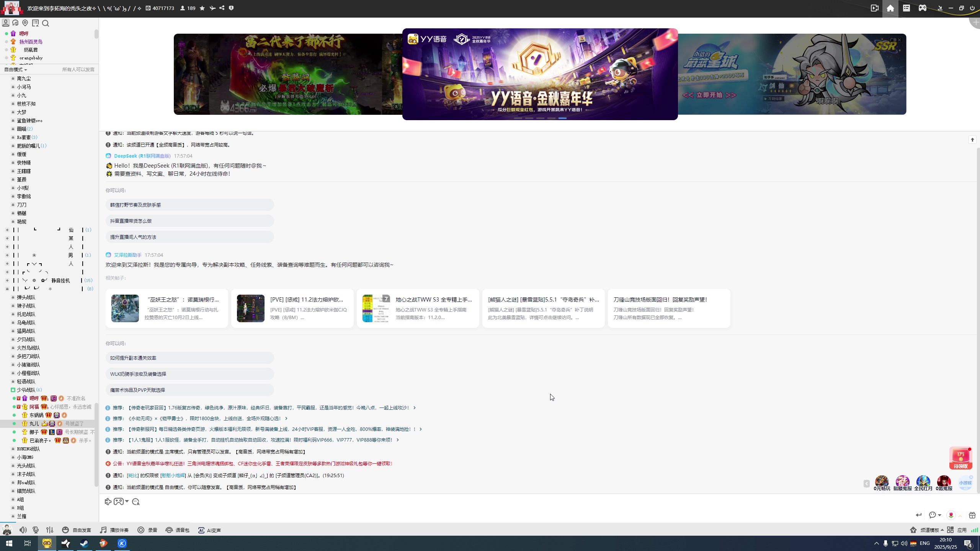
Task: Open the audio mixer sliders settings
Action: tap(50, 530)
